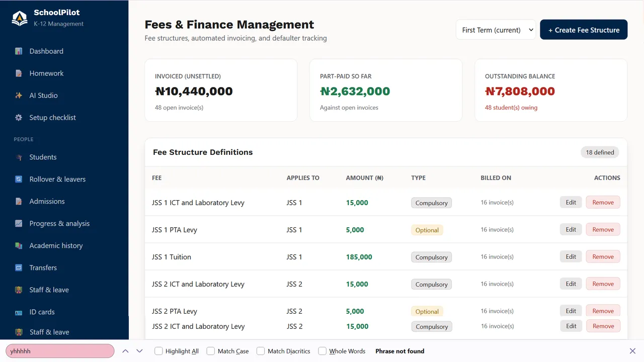Open the ID cards section
The image size is (644, 362).
(42, 312)
